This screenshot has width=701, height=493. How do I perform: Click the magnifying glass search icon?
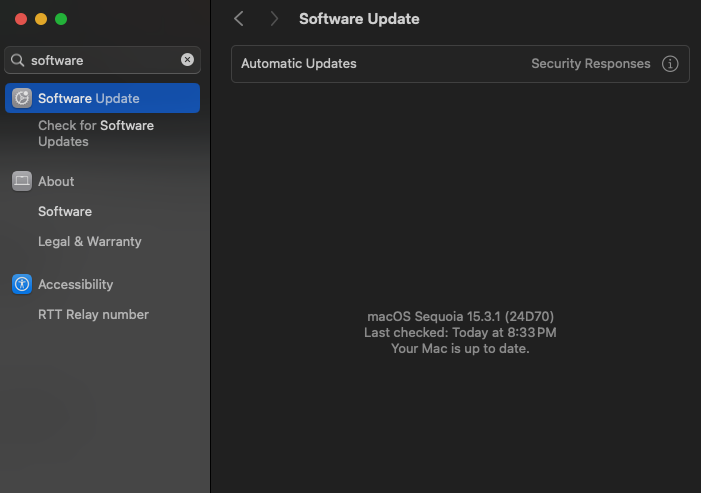point(17,60)
